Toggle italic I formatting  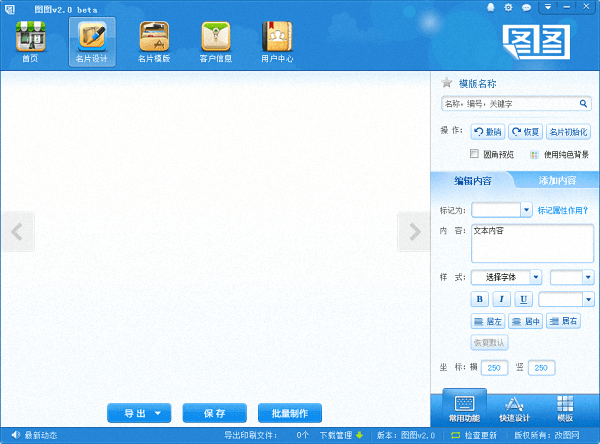501,299
